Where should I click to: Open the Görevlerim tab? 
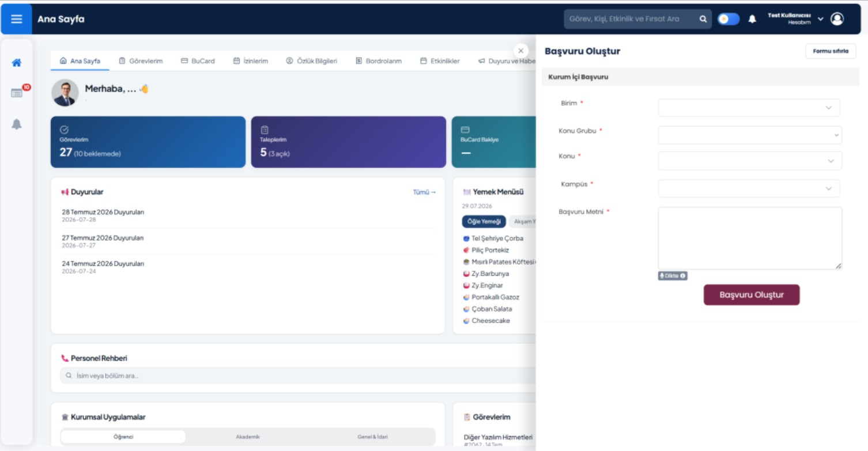(141, 61)
